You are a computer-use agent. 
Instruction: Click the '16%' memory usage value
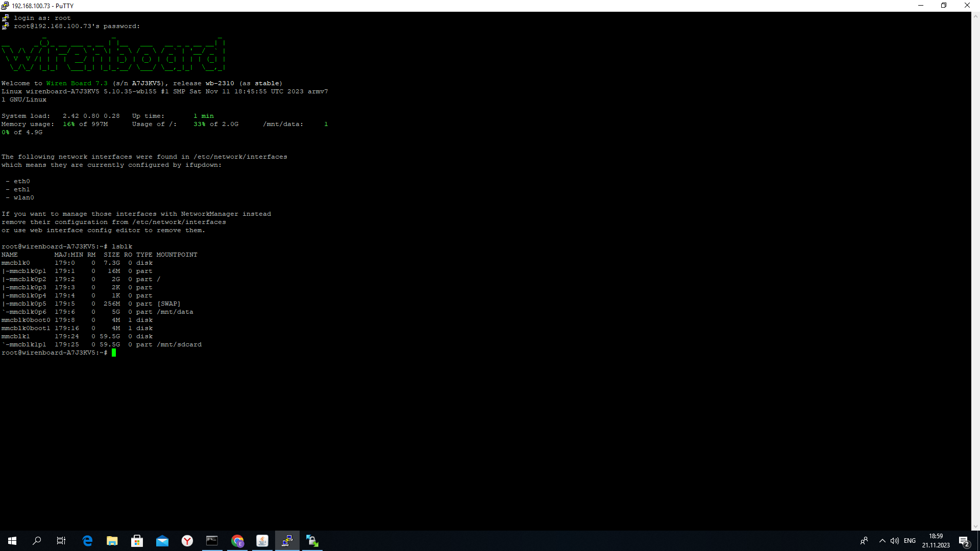pos(69,124)
